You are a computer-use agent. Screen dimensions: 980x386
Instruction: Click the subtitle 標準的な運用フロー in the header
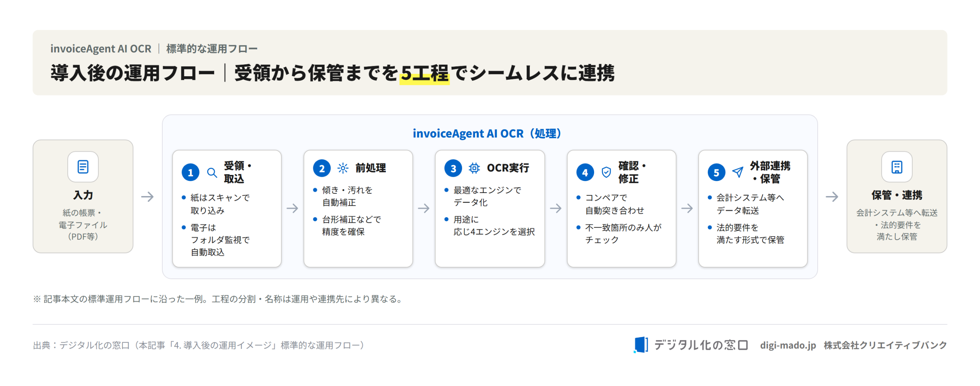212,49
